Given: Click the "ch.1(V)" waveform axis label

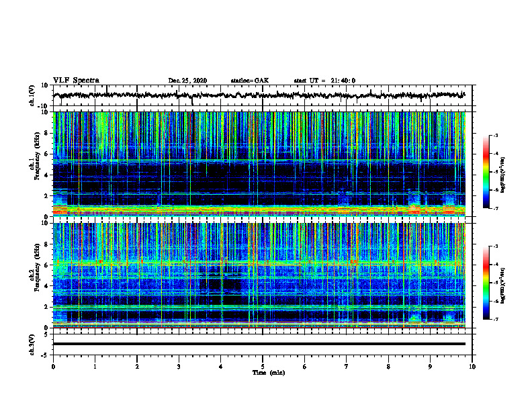Looking at the screenshot, I should (32, 95).
